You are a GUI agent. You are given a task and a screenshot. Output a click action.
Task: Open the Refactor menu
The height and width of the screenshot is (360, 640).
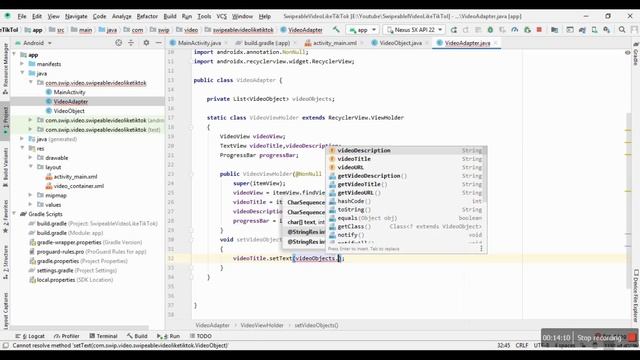point(147,16)
